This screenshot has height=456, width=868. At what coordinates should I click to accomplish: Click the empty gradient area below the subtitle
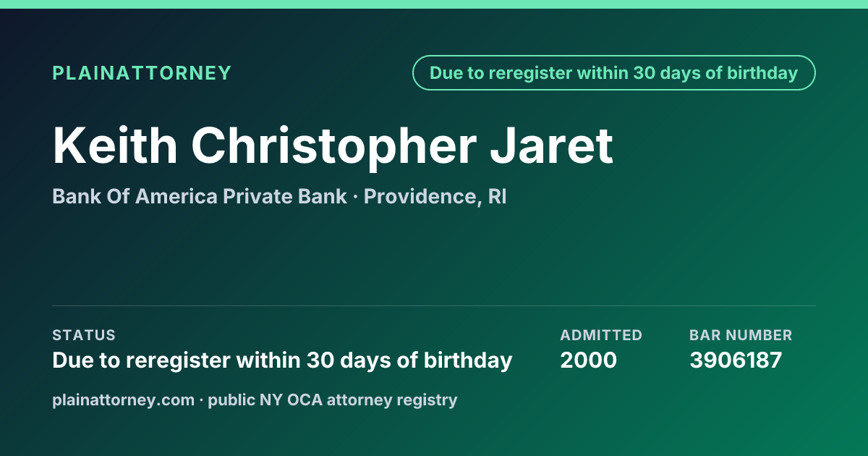click(434, 253)
